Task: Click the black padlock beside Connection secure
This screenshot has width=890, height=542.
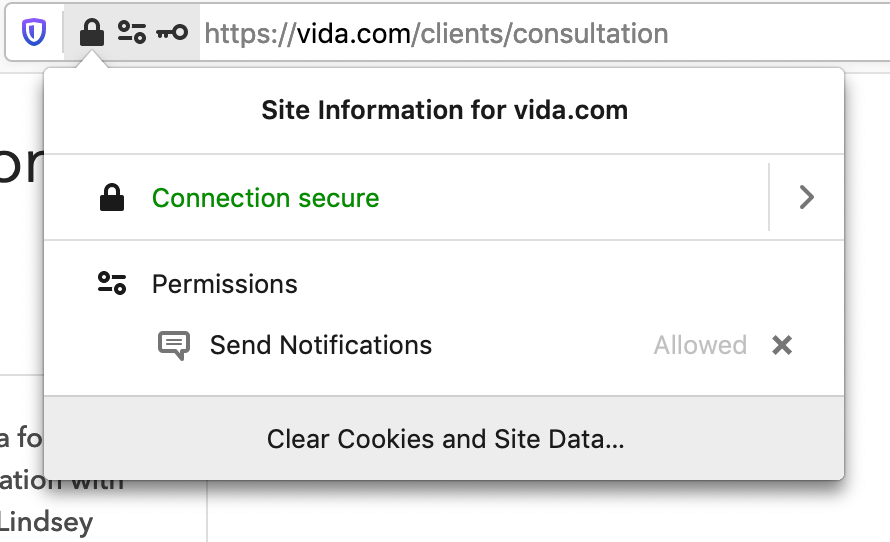Action: point(112,198)
